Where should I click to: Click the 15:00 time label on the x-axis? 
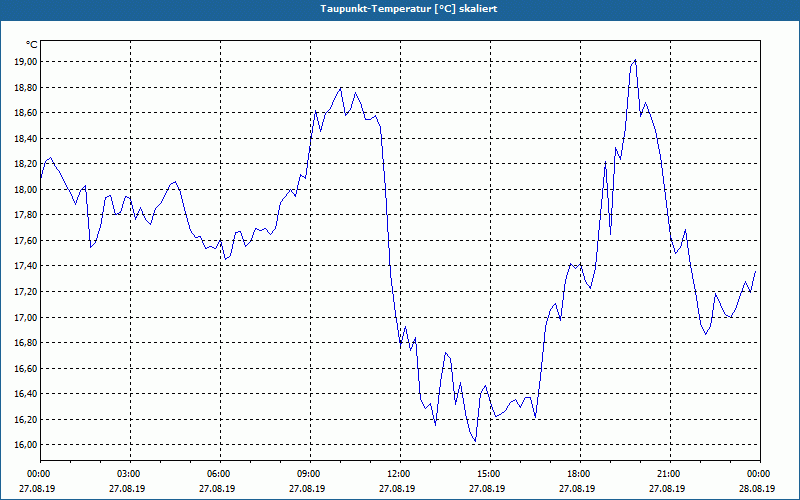[x=490, y=474]
